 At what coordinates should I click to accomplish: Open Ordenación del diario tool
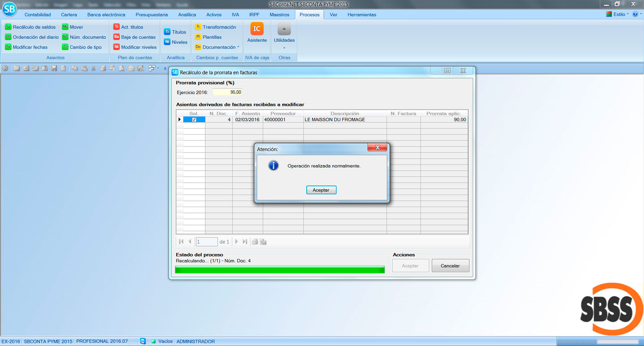[8, 37]
